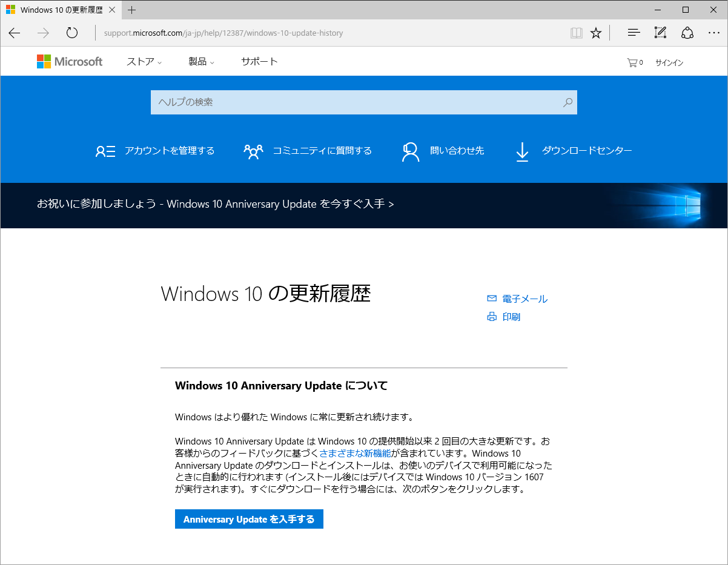Open the Edge Hub icon
This screenshot has height=565, width=728.
[x=634, y=33]
